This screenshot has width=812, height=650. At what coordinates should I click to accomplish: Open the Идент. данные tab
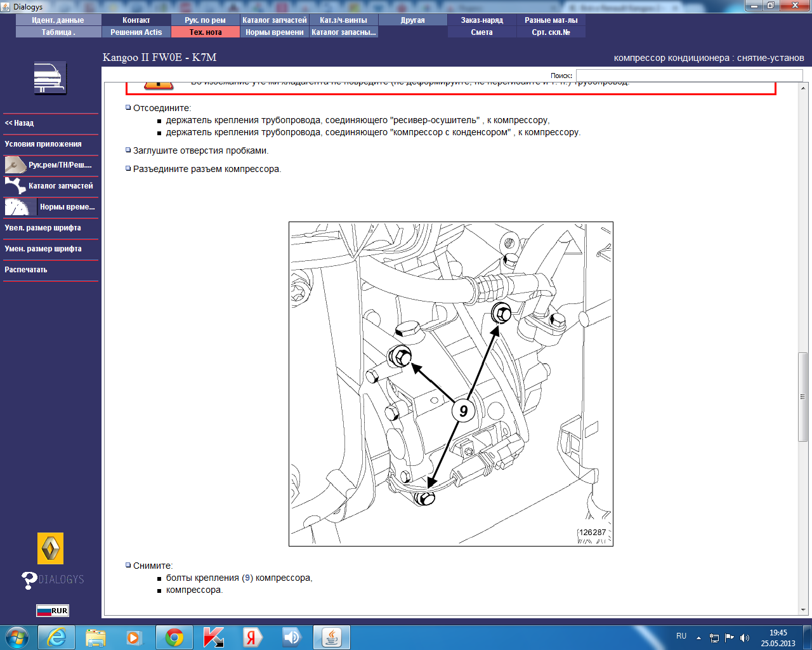coord(58,20)
